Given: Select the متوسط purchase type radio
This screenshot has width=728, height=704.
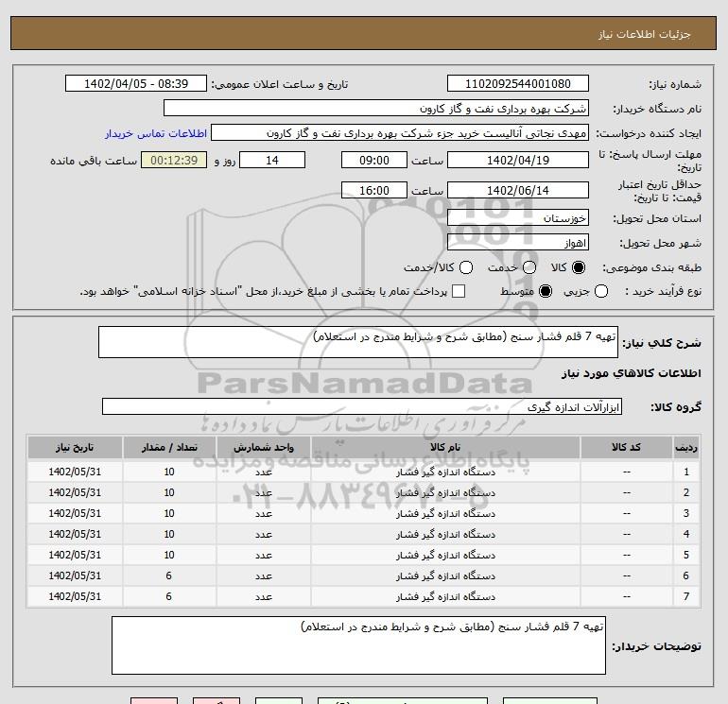Looking at the screenshot, I should (546, 291).
